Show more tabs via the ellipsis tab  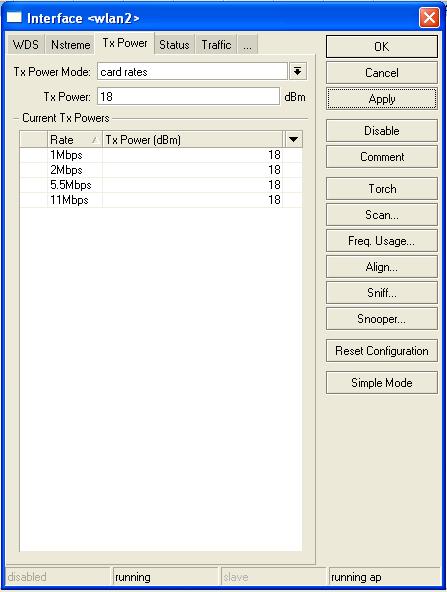click(x=247, y=45)
